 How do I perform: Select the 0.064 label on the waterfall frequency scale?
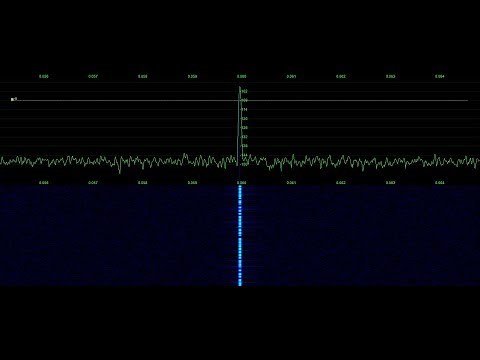[x=440, y=183]
